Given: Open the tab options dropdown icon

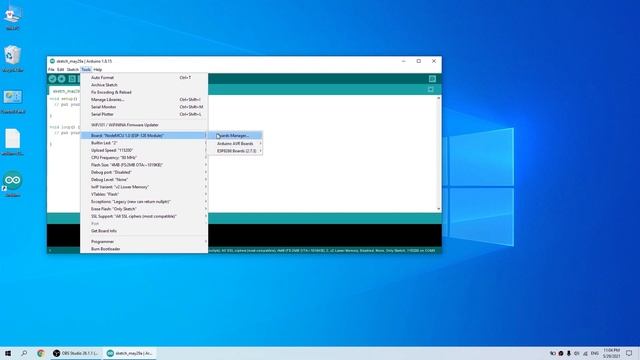Looking at the screenshot, I should pyautogui.click(x=431, y=89).
